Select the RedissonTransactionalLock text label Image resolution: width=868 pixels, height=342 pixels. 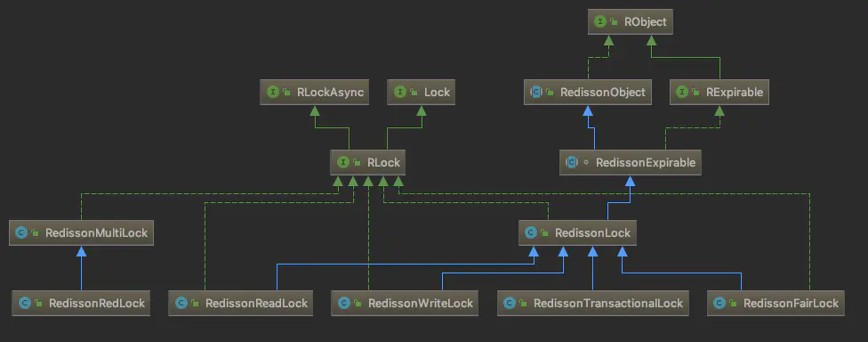pyautogui.click(x=608, y=303)
